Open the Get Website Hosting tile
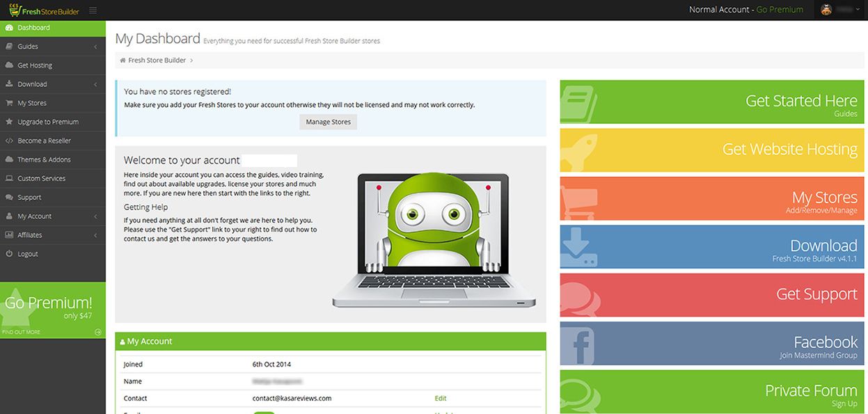Screen dimensions: 868x414 [x=712, y=150]
